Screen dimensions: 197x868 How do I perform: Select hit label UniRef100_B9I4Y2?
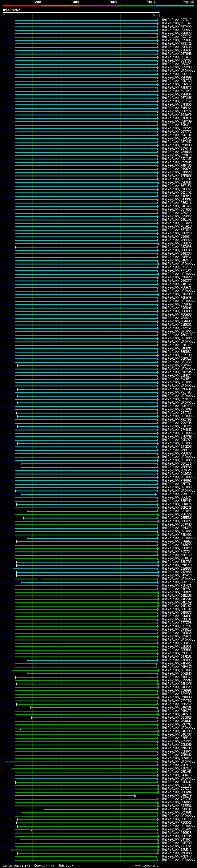176,91
